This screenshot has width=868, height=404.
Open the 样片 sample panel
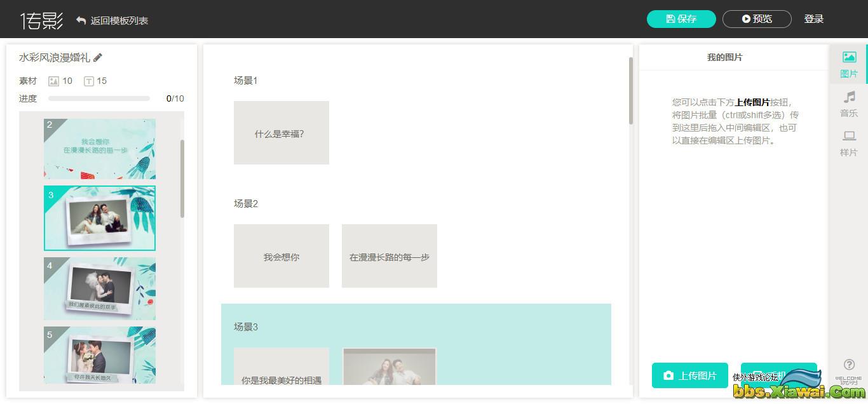click(x=849, y=144)
